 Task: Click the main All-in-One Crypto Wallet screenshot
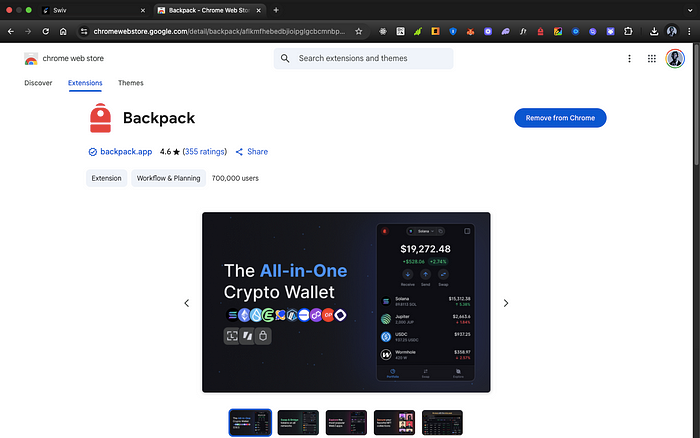coord(346,302)
